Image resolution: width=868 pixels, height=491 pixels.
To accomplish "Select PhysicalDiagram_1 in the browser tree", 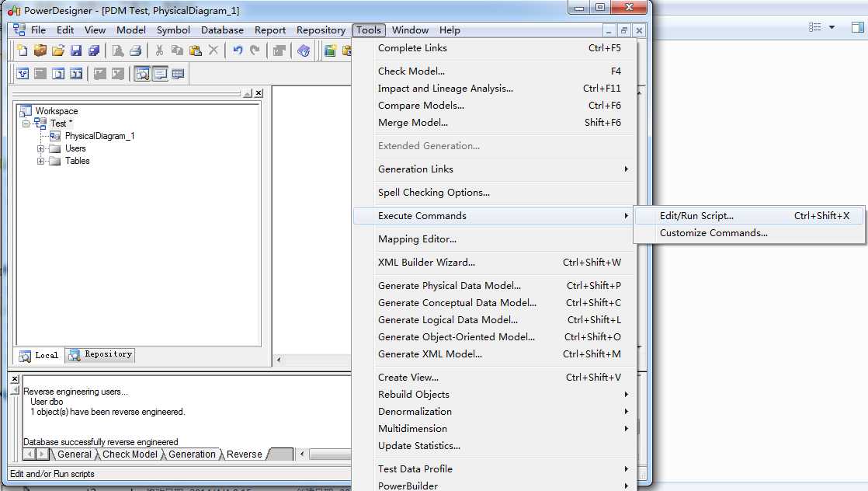I will tap(99, 136).
